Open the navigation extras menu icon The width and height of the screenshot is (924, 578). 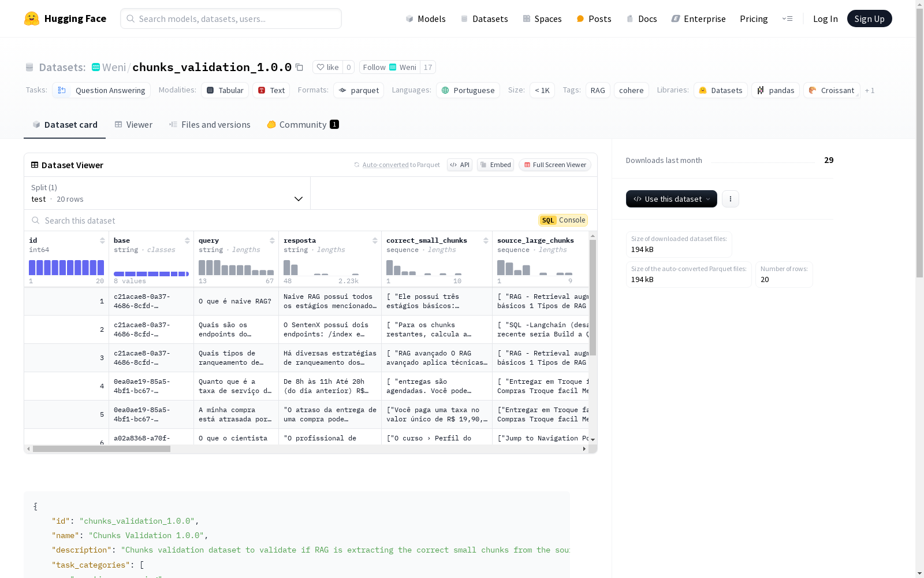click(787, 18)
